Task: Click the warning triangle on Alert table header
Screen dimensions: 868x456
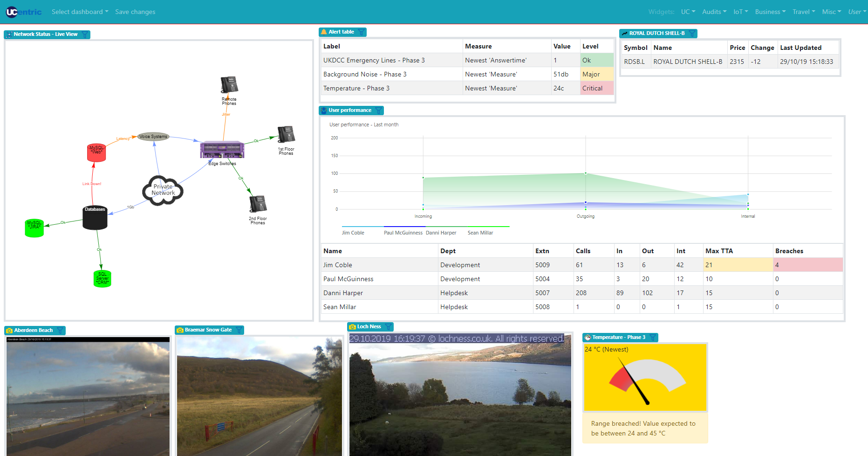Action: click(x=325, y=32)
